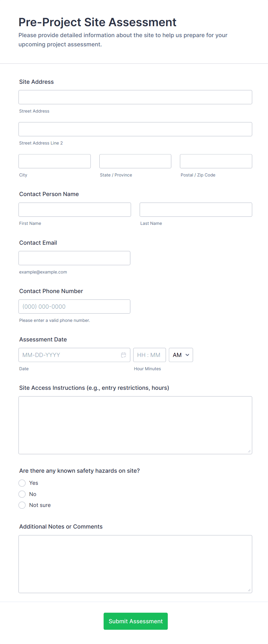Viewport: 268px width, 644px height.
Task: Click the Contact Email input box
Action: click(x=74, y=258)
